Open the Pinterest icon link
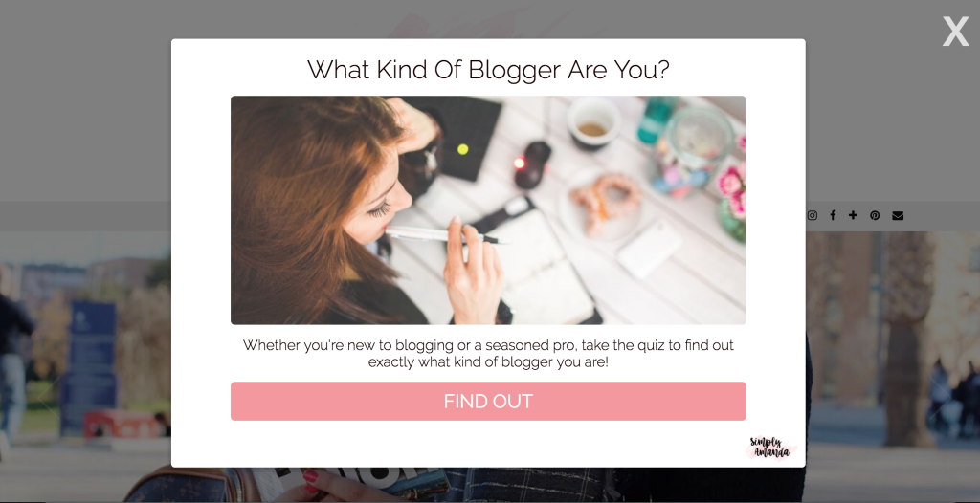This screenshot has height=503, width=980. point(875,215)
